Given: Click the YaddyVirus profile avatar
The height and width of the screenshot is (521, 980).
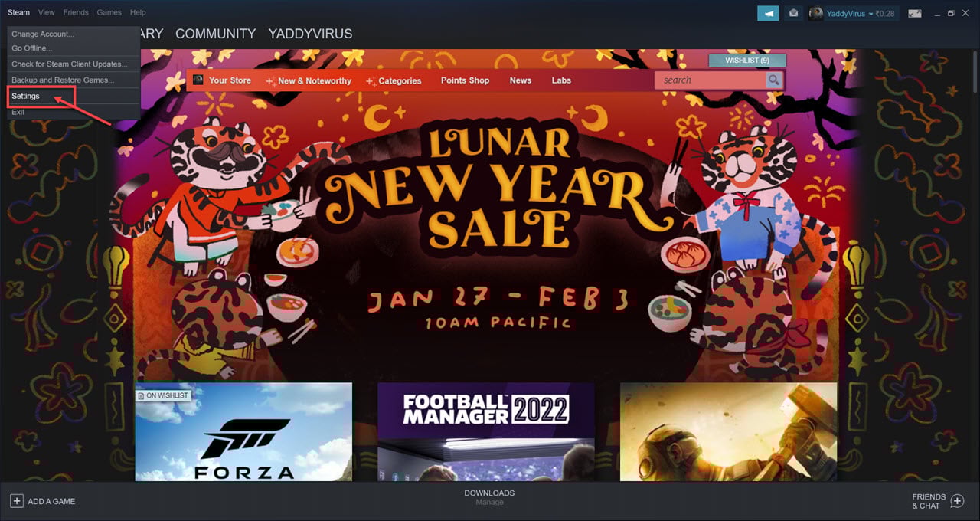Looking at the screenshot, I should [816, 13].
